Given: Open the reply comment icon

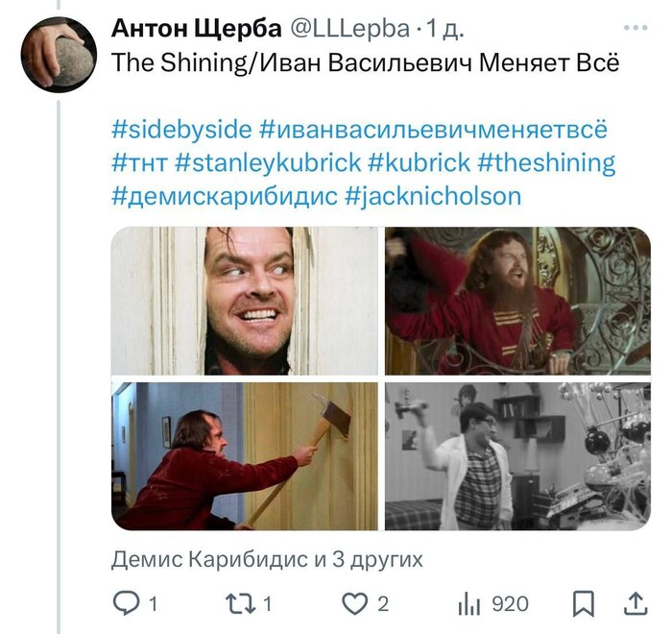Looking at the screenshot, I should (127, 603).
